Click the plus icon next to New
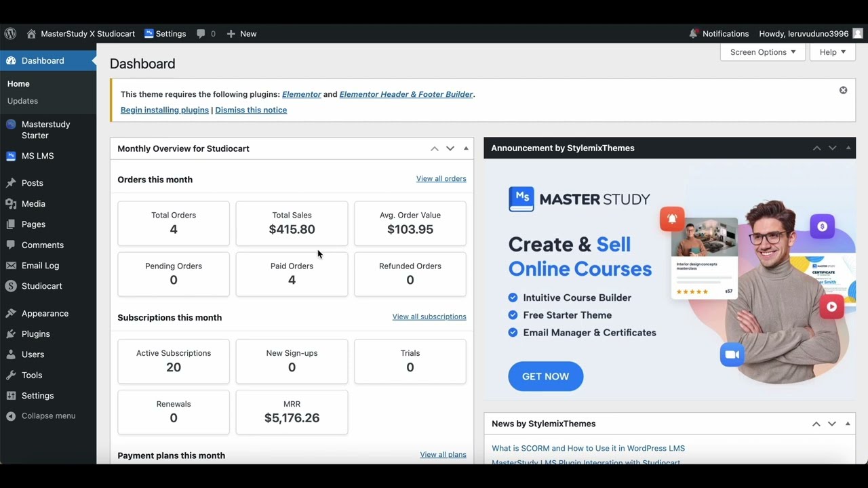 click(x=231, y=34)
